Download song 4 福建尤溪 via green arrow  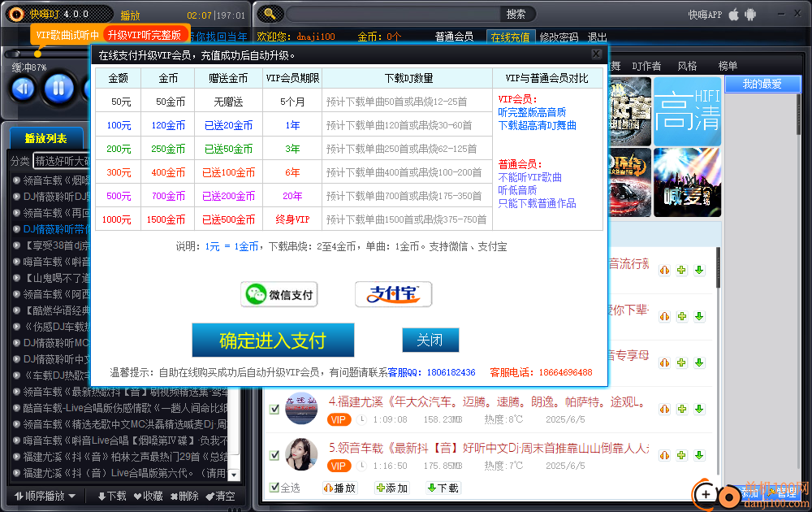click(x=699, y=409)
